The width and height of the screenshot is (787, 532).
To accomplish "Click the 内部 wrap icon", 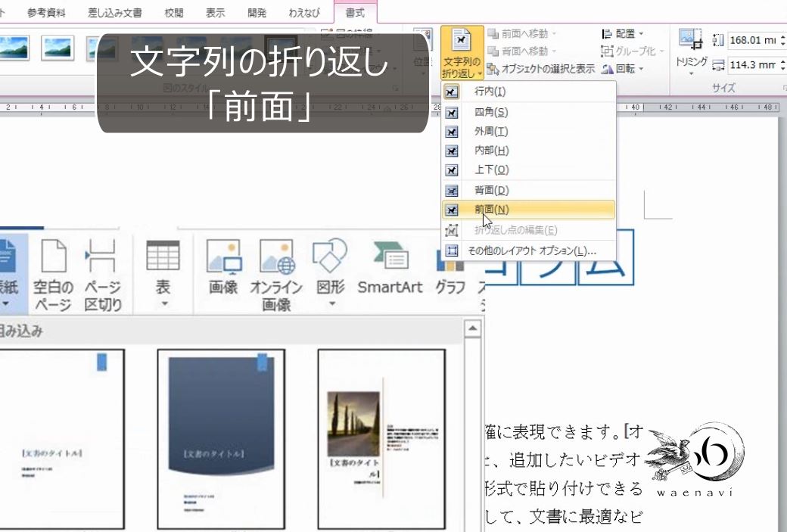I will pos(452,151).
